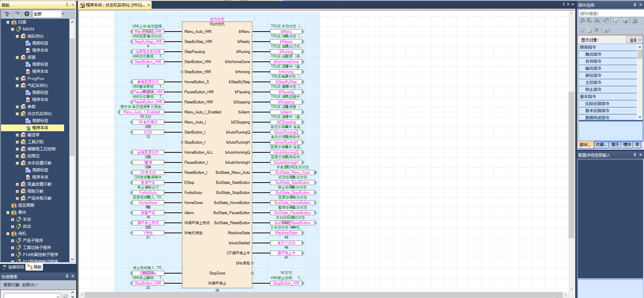Click the third binoculars search icon in 部件选择
644x298 pixels.
point(597,21)
